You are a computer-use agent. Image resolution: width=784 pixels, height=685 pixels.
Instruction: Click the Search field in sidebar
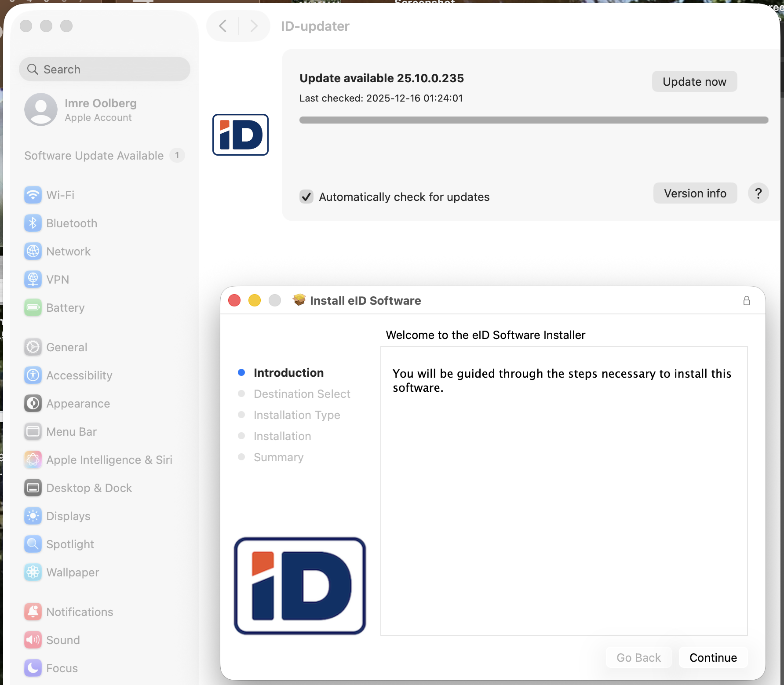[x=105, y=69]
